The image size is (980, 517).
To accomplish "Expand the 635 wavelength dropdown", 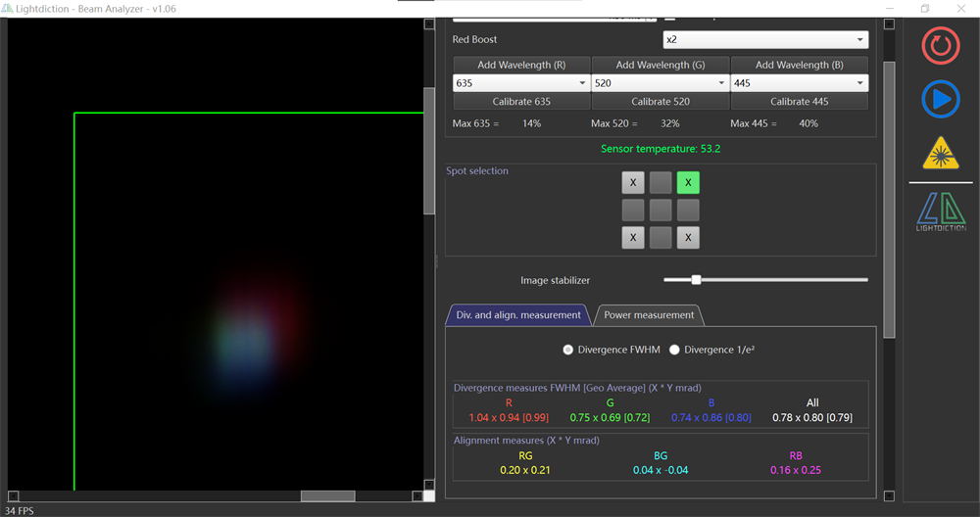I will pos(519,83).
